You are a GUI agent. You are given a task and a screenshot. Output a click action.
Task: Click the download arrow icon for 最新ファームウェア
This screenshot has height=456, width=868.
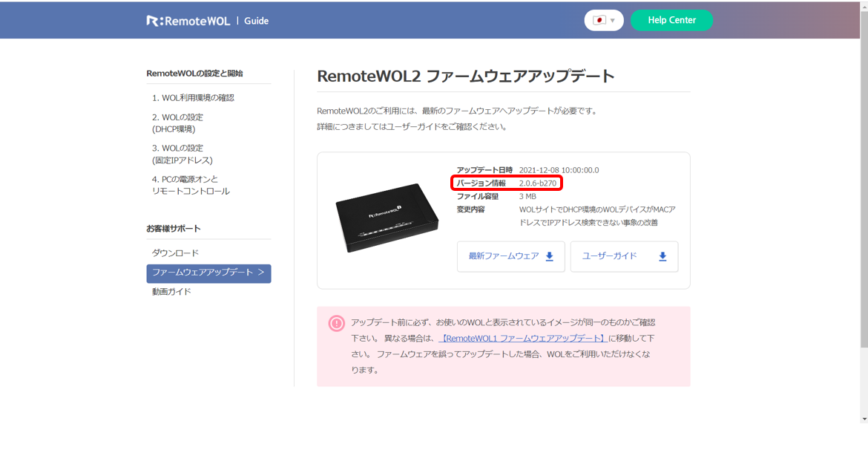[550, 256]
